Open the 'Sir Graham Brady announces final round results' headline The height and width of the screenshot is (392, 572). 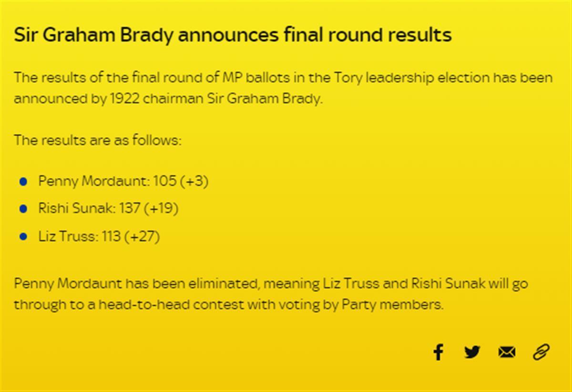(x=233, y=35)
